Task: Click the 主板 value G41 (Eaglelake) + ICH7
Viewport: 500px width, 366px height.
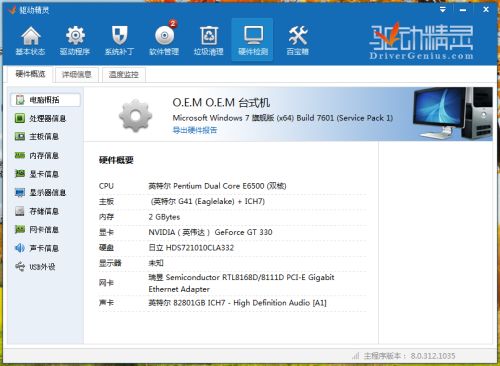Action: (207, 201)
